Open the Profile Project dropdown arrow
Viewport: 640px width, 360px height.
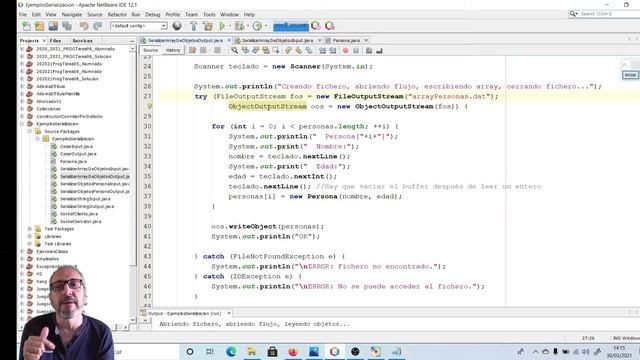[x=266, y=26]
